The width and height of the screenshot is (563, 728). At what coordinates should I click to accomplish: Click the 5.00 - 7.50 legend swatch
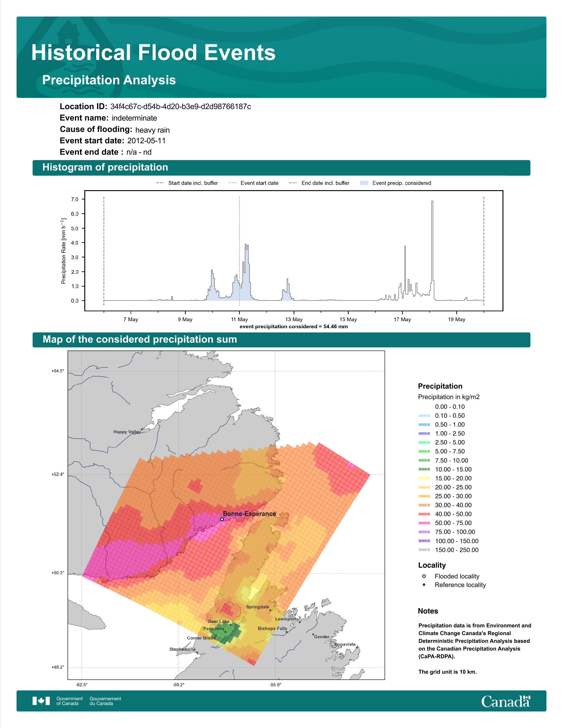424,451
